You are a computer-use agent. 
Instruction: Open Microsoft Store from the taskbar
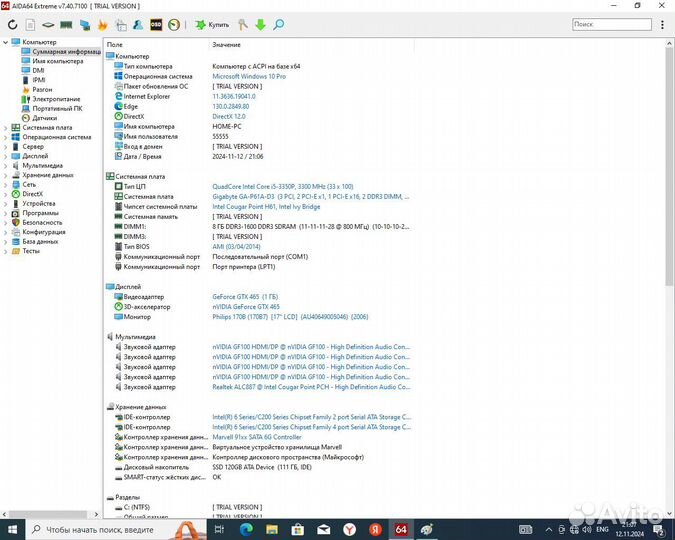pyautogui.click(x=297, y=529)
